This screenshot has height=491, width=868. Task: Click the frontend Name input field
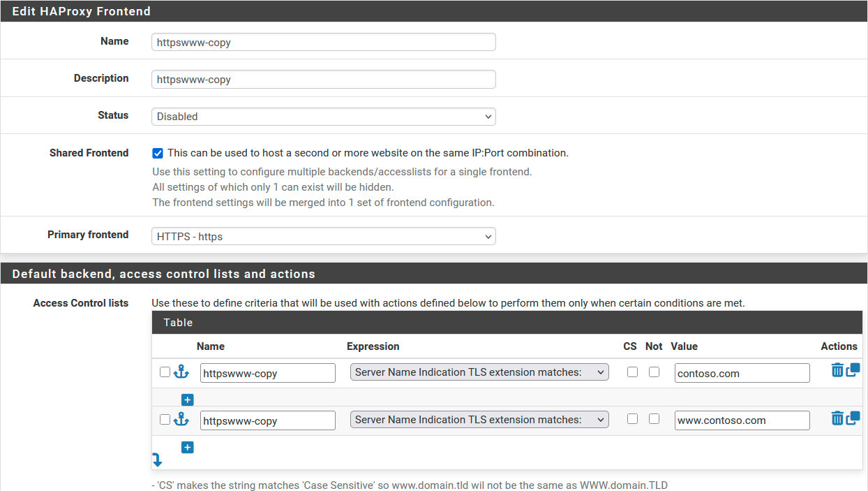click(x=324, y=42)
